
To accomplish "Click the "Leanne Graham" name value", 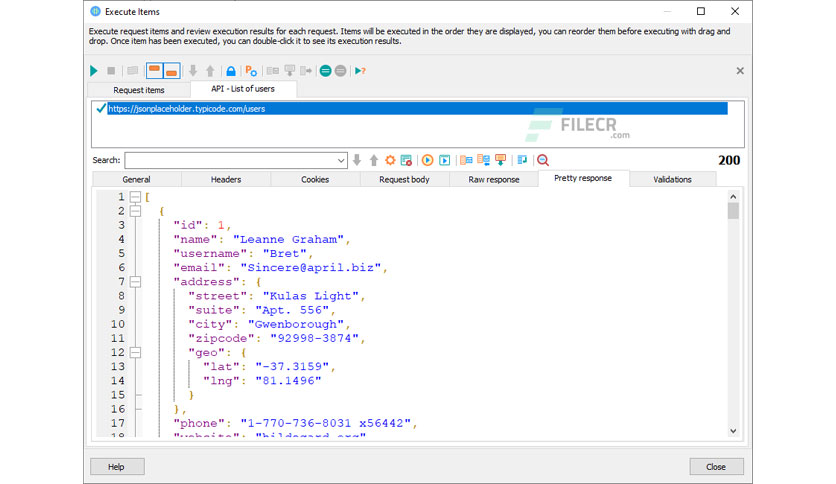I will [288, 239].
